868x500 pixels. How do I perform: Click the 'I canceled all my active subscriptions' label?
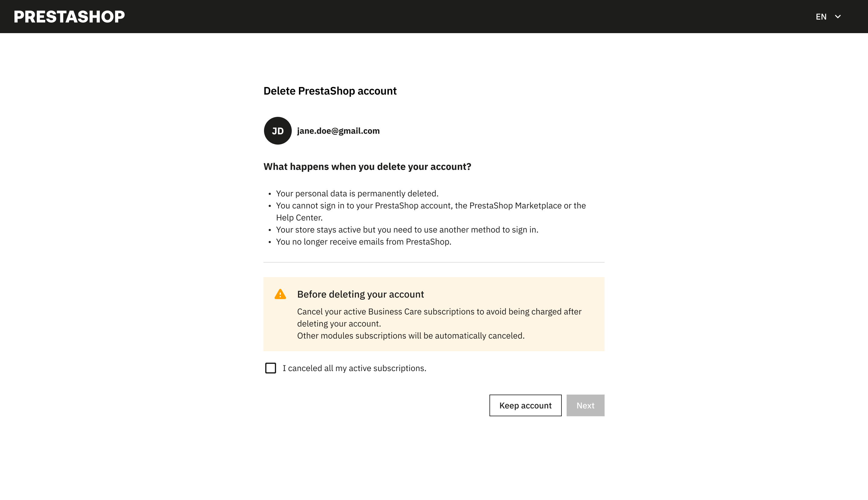coord(354,368)
